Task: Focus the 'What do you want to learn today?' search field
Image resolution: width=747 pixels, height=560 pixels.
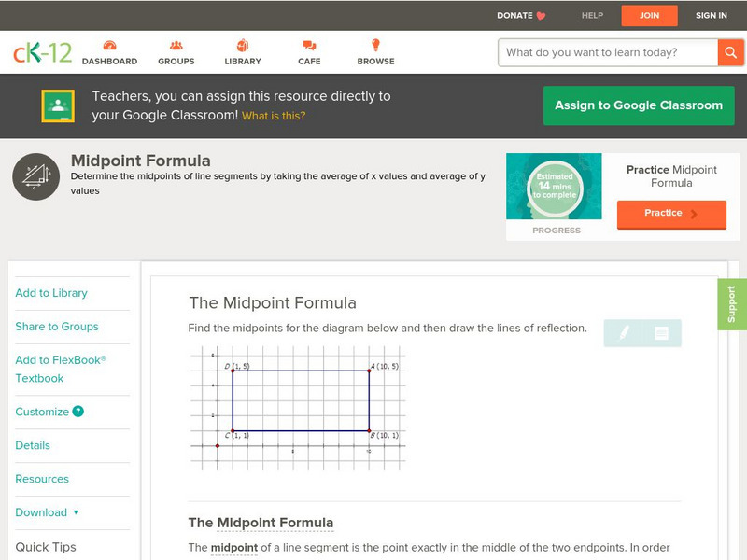Action: pos(608,52)
